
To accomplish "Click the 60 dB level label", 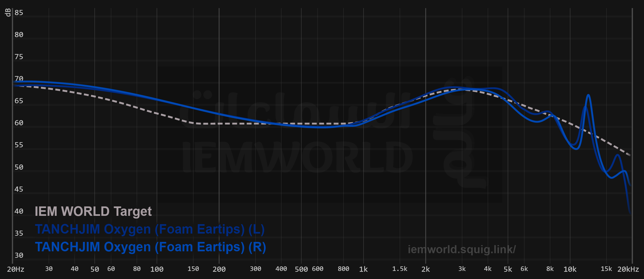I will tap(19, 123).
